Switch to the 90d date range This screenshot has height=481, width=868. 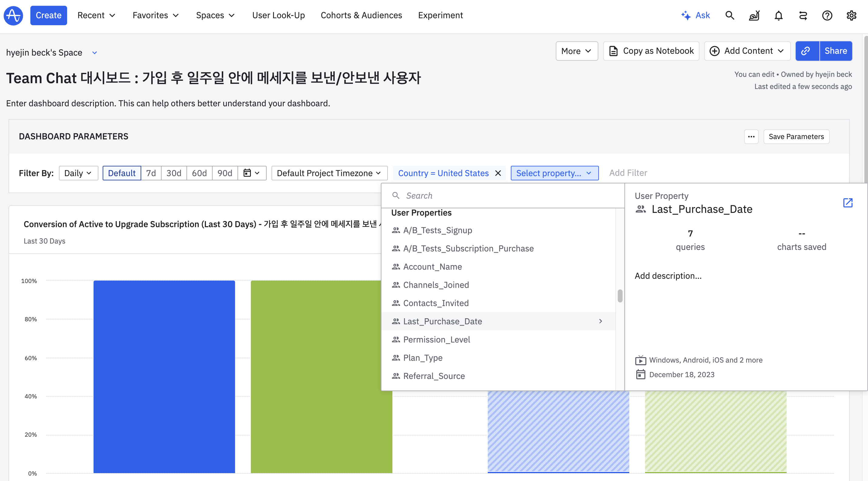click(224, 173)
